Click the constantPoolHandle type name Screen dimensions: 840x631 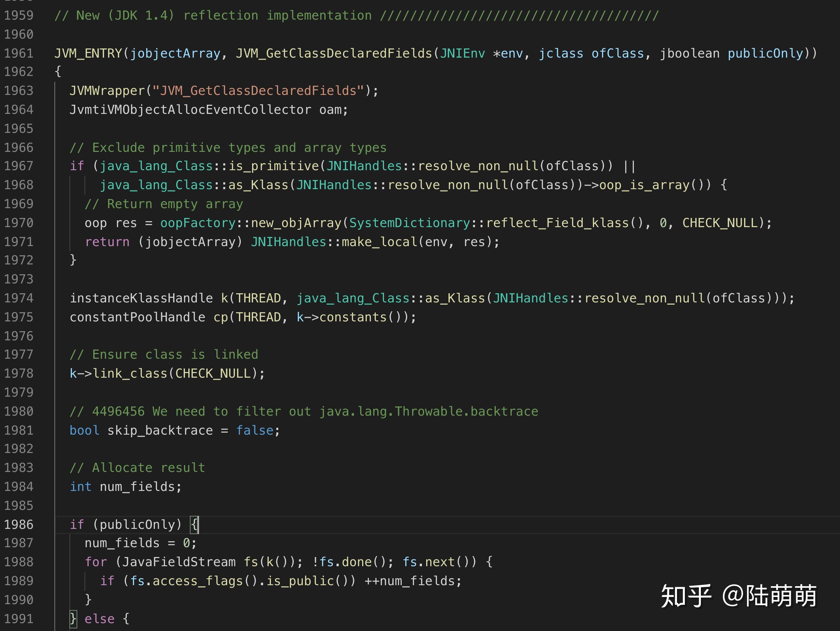[137, 317]
